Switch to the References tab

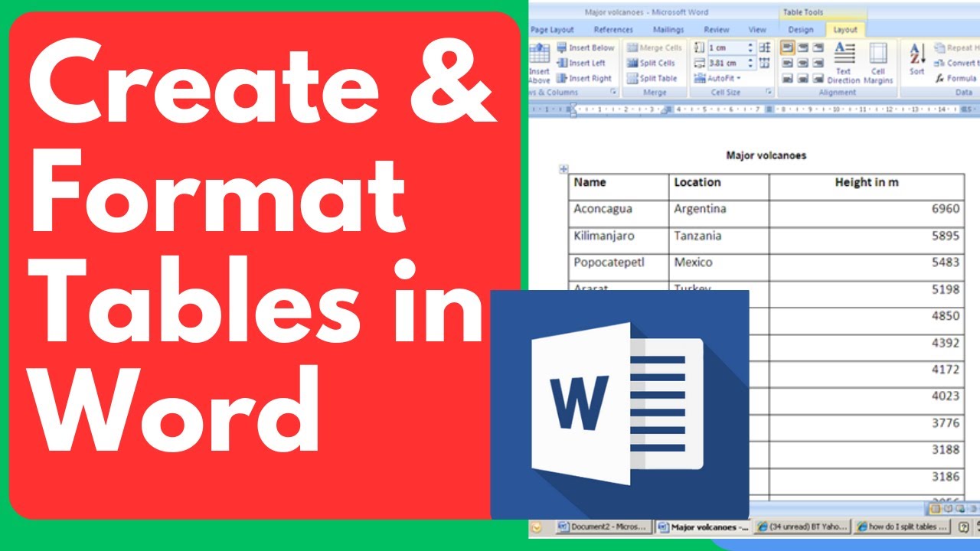pyautogui.click(x=613, y=30)
